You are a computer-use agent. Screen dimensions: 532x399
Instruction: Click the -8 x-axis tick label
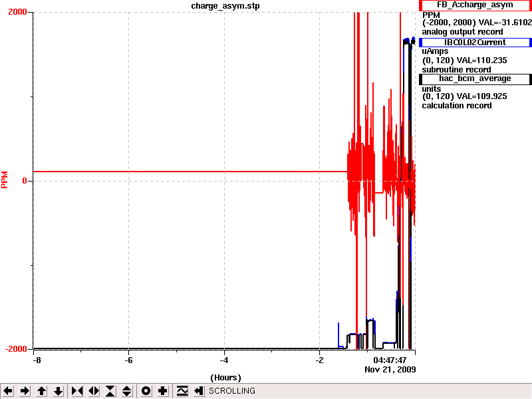click(37, 360)
